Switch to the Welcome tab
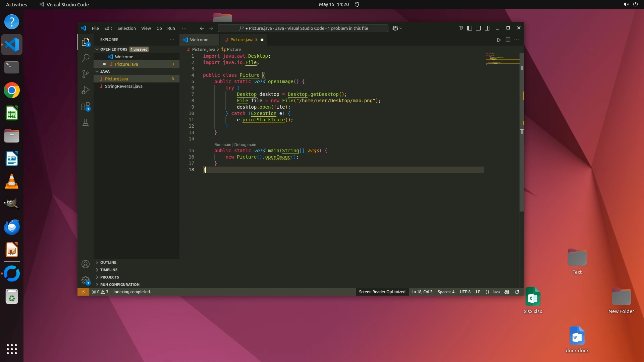The width and height of the screenshot is (644, 362). [x=199, y=40]
